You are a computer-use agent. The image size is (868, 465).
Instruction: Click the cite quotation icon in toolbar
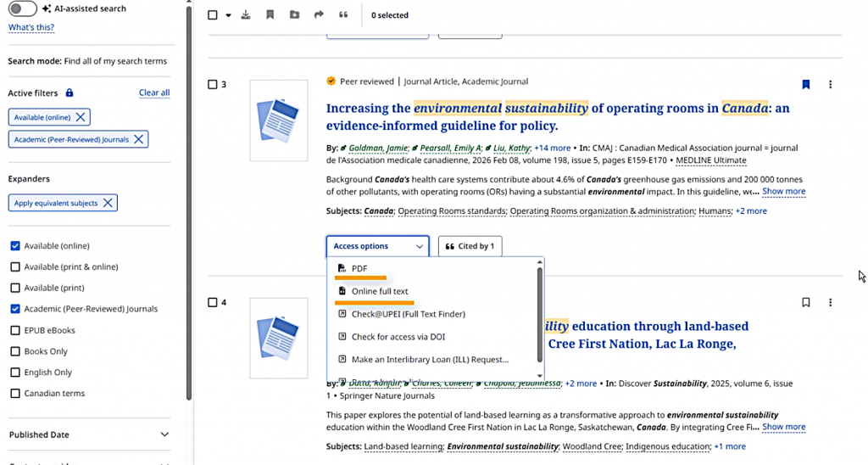343,15
